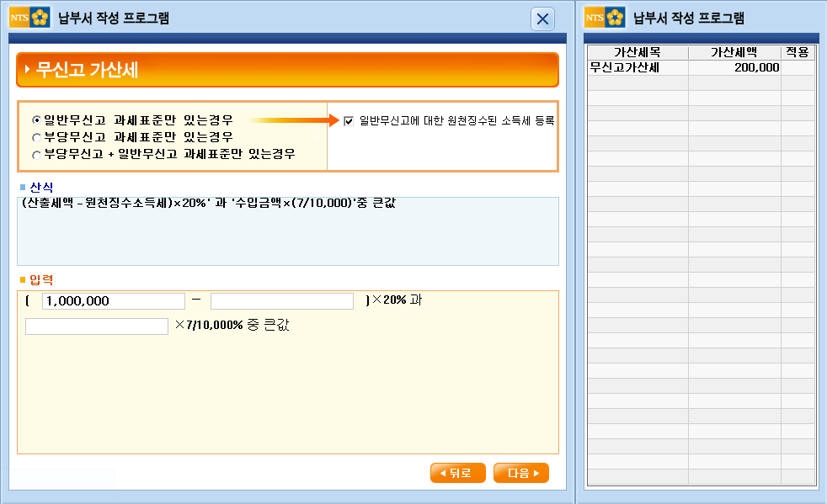Viewport: 827px width, 504px height.
Task: Click the 산출세액 field containing 1,000,000
Action: tap(114, 301)
